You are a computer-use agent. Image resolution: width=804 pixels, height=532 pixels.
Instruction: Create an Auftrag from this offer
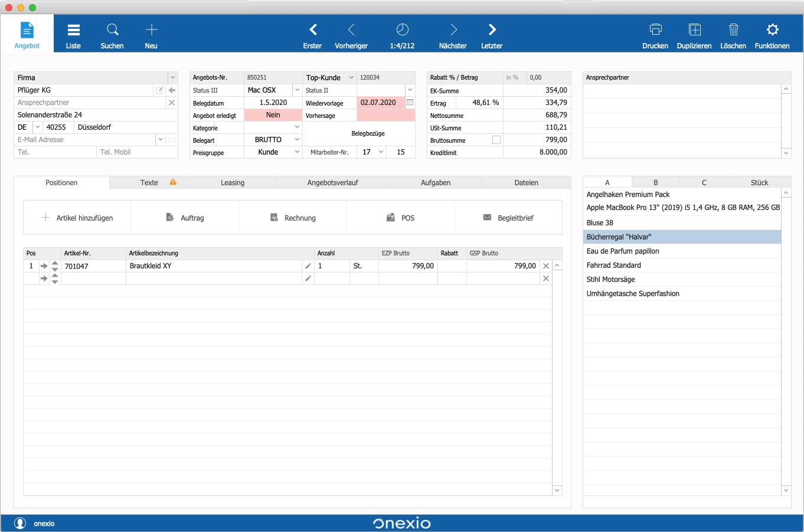[185, 218]
